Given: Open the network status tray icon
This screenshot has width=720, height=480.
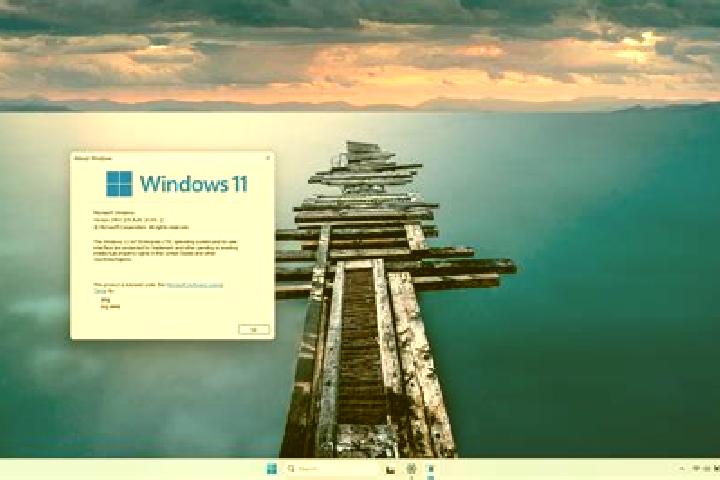Looking at the screenshot, I should click(x=696, y=468).
